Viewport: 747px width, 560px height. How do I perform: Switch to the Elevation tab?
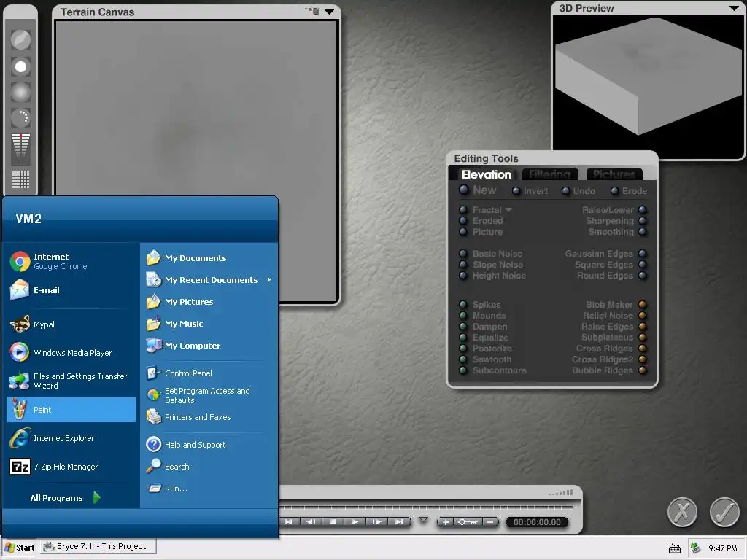487,174
